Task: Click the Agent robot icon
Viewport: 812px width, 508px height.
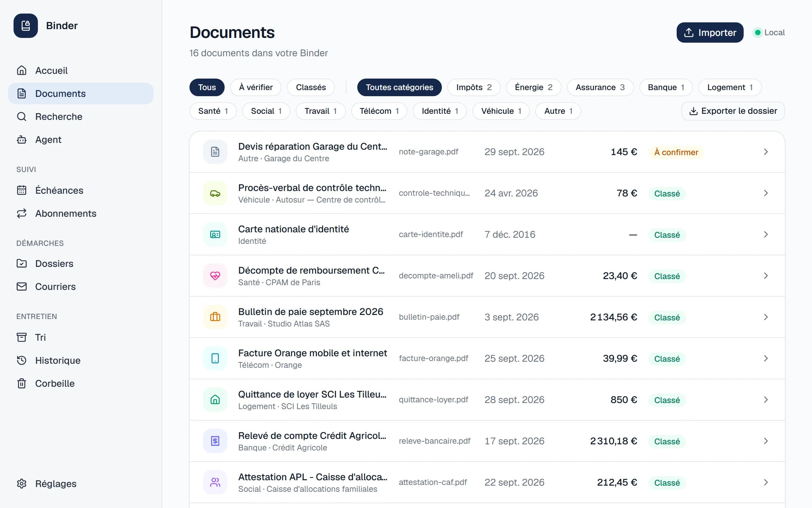Action: point(22,140)
